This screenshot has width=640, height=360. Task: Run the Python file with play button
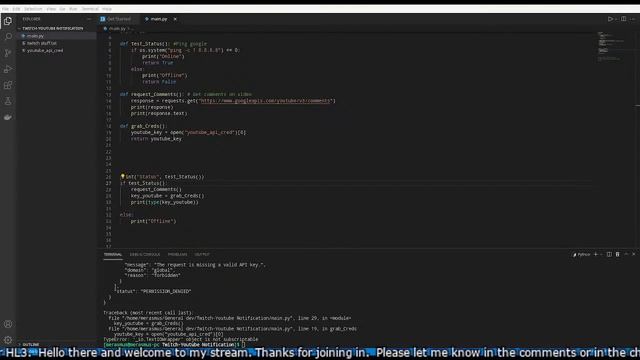point(610,19)
